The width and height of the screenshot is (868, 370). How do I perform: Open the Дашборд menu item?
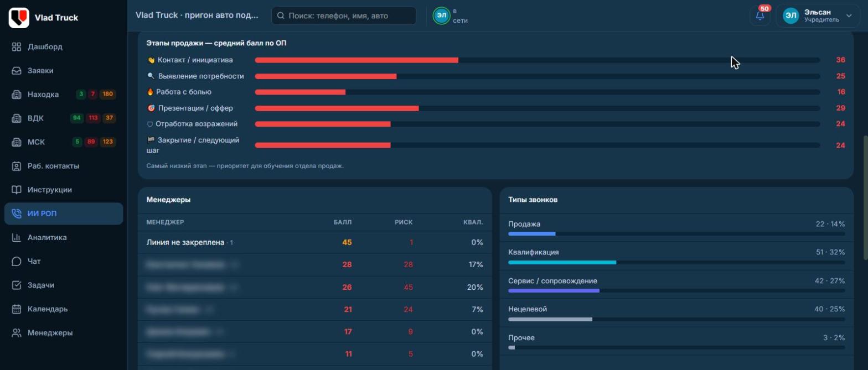pyautogui.click(x=64, y=47)
